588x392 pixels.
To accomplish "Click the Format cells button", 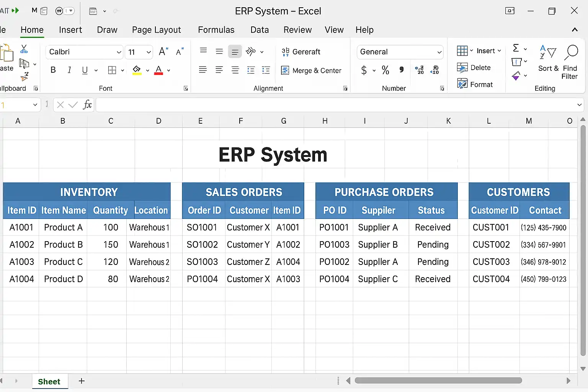I will point(475,84).
